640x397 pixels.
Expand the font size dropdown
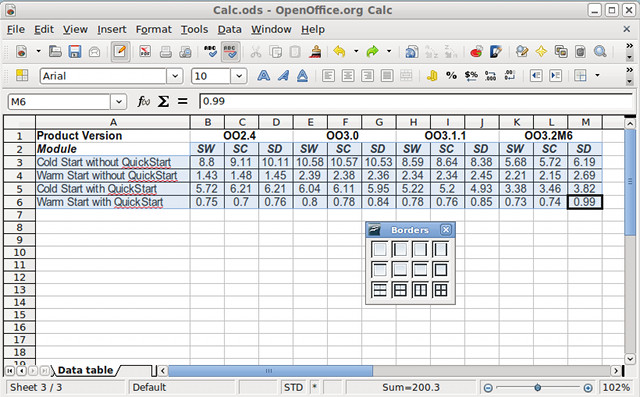pyautogui.click(x=239, y=76)
